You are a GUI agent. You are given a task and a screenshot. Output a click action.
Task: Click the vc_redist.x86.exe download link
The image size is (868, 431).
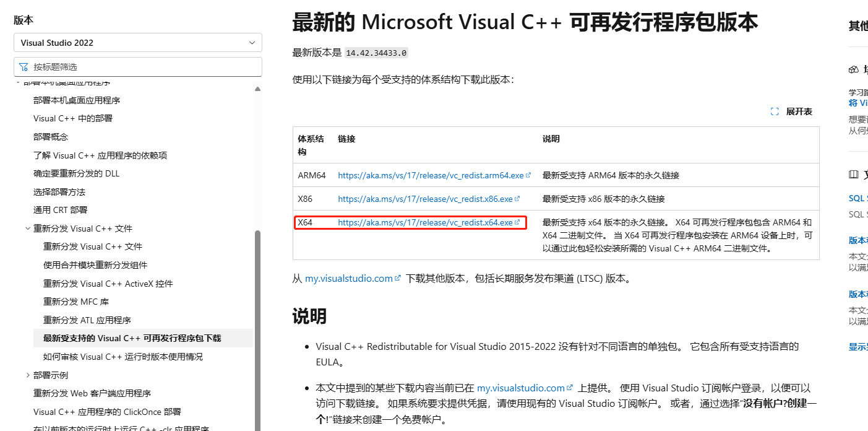(426, 198)
